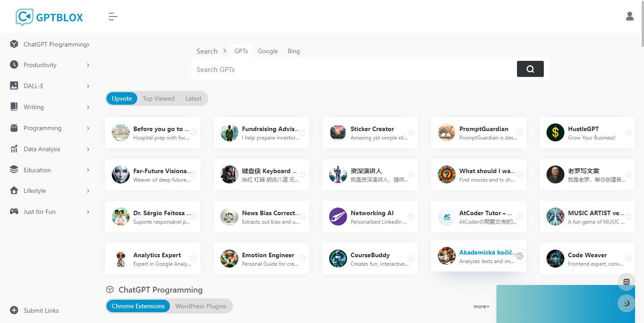The width and height of the screenshot is (644, 323).
Task: Open the Networking AI purple avatar
Action: (338, 217)
